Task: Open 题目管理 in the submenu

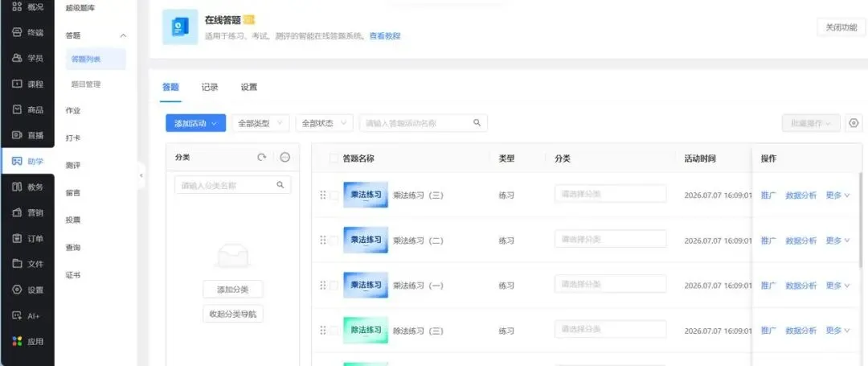Action: (85, 84)
